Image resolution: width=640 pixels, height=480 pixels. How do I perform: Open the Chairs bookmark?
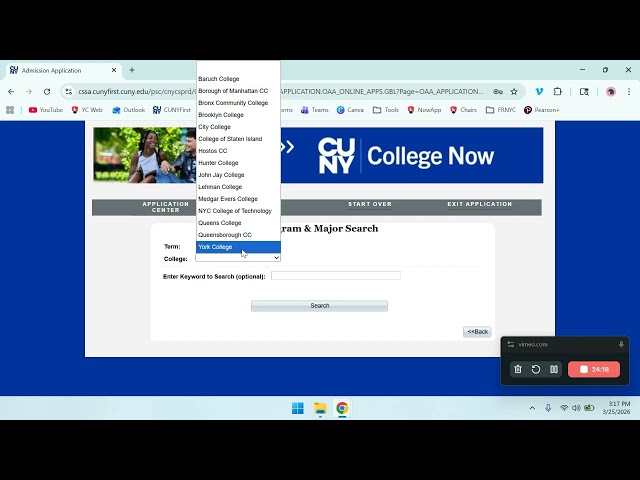pos(463,110)
